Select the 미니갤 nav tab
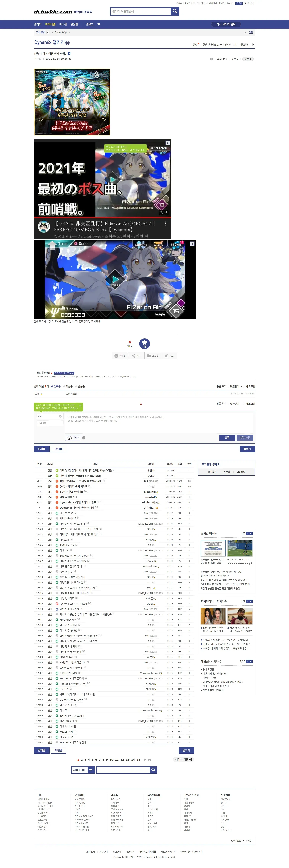Screen dimensions: 289x868 [x=63, y=24]
